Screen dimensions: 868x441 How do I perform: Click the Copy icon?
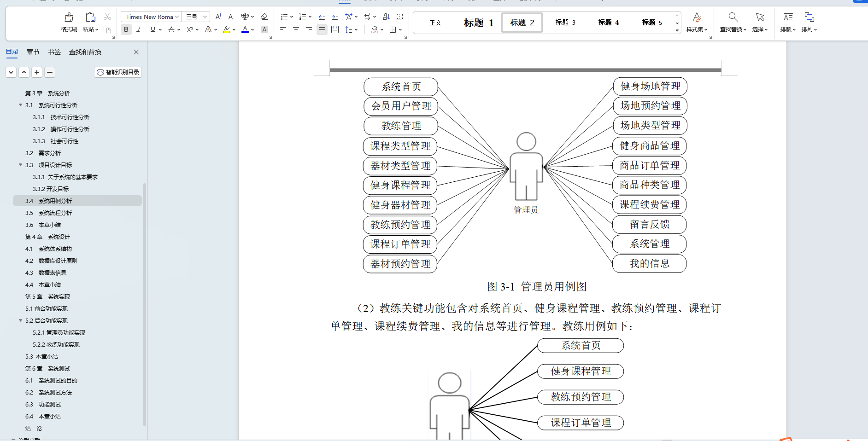click(x=107, y=29)
